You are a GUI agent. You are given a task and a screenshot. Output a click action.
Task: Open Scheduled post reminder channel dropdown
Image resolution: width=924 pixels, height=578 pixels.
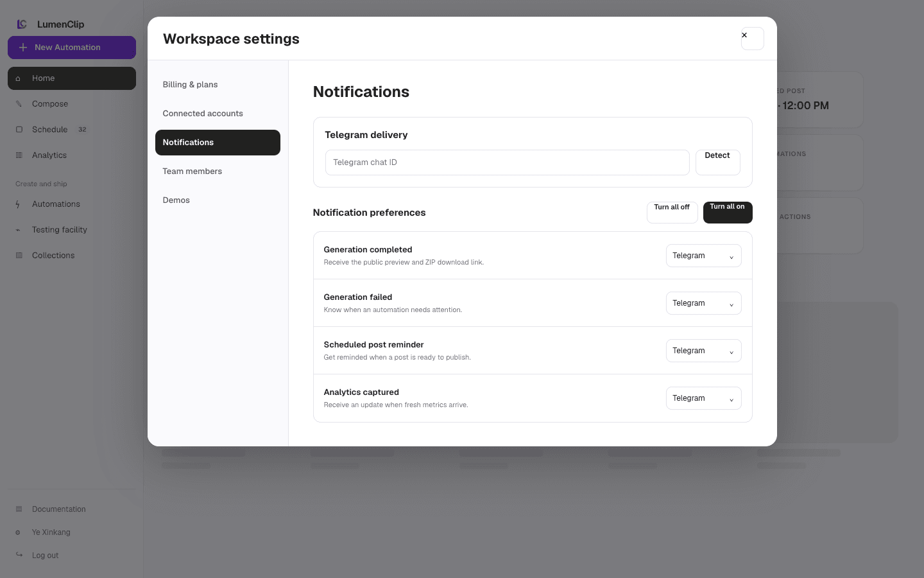point(703,351)
